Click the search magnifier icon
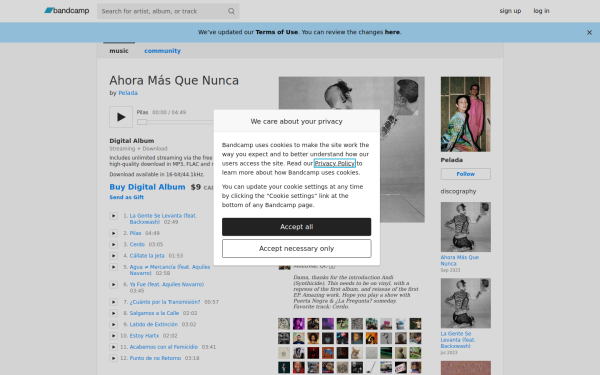Viewport: 600px width, 375px height. pos(231,11)
